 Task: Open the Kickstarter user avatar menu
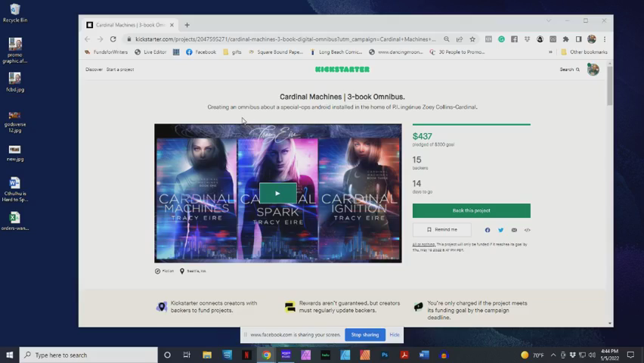click(x=593, y=70)
